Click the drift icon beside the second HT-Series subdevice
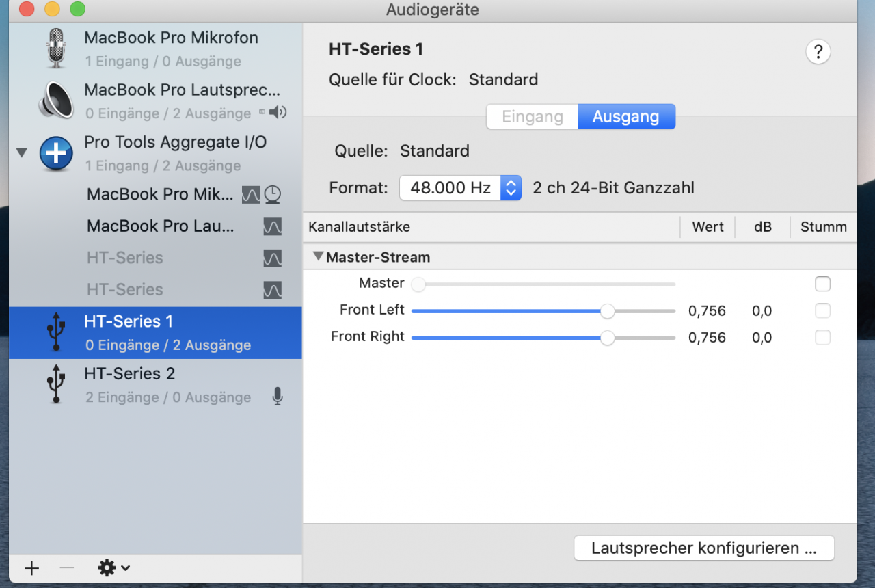Image resolution: width=875 pixels, height=588 pixels. tap(272, 290)
